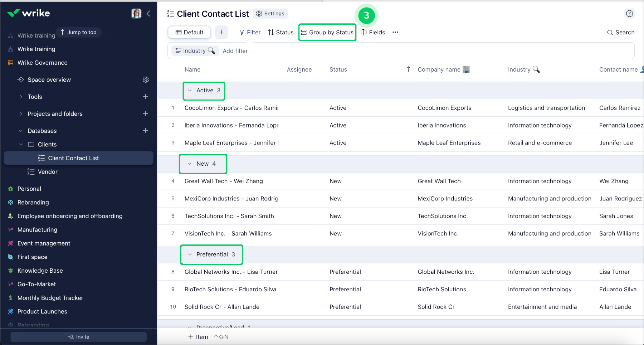Click the Industry filter chip

click(x=195, y=51)
